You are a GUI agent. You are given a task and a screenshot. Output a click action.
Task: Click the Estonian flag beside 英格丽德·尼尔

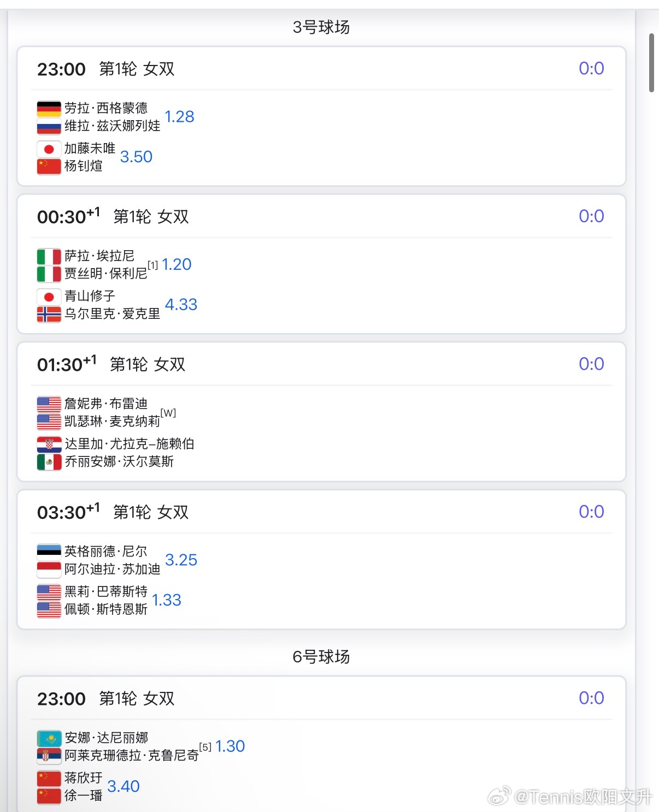[49, 552]
